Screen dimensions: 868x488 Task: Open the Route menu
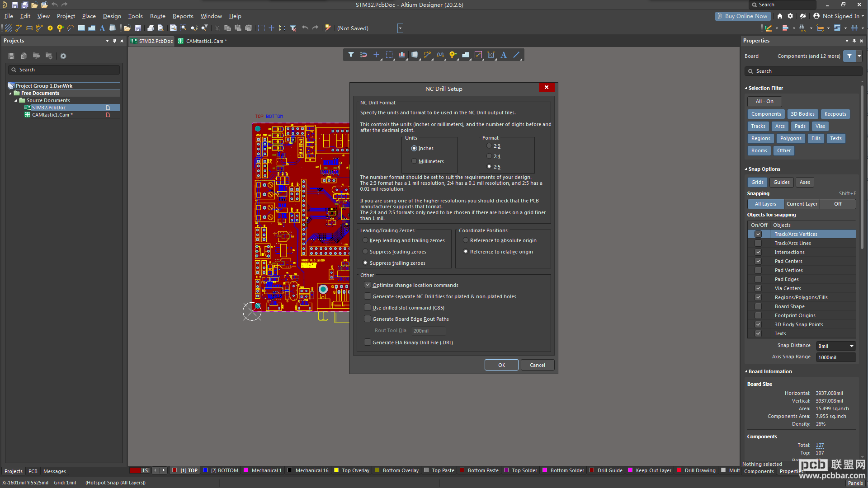[x=157, y=16]
